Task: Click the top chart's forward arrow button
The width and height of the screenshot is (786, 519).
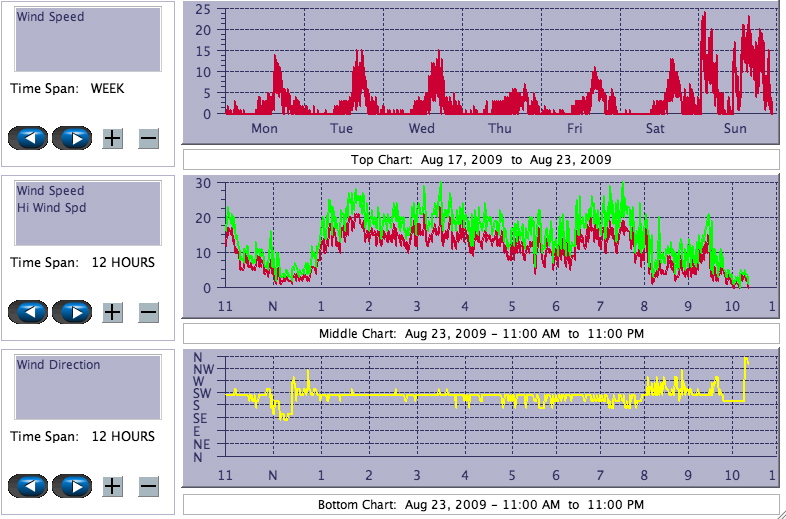Action: click(x=72, y=138)
